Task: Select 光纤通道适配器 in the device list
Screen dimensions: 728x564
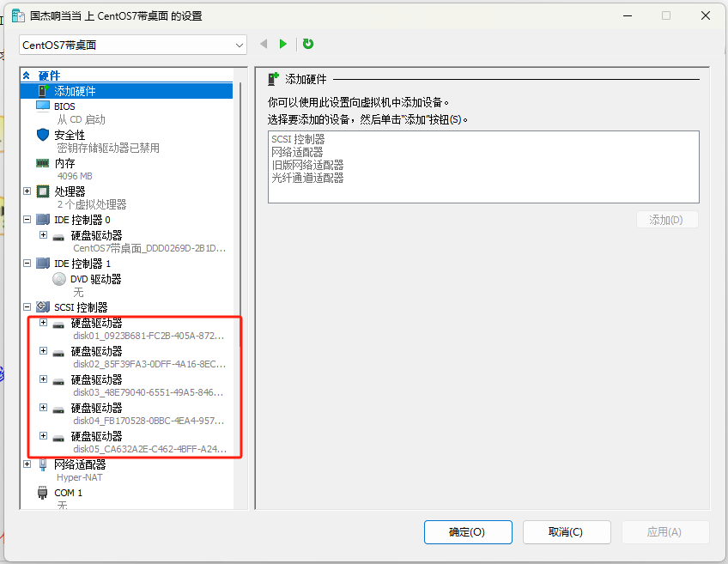Action: coord(307,178)
